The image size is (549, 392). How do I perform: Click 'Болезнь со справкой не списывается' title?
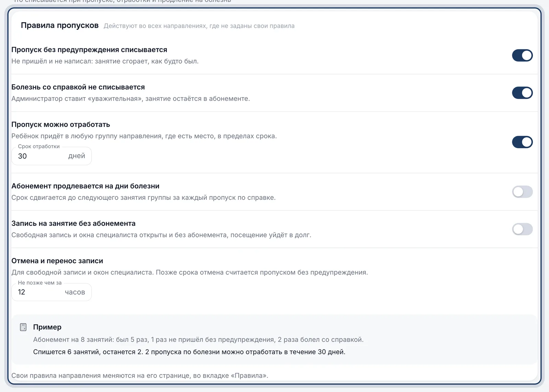78,87
